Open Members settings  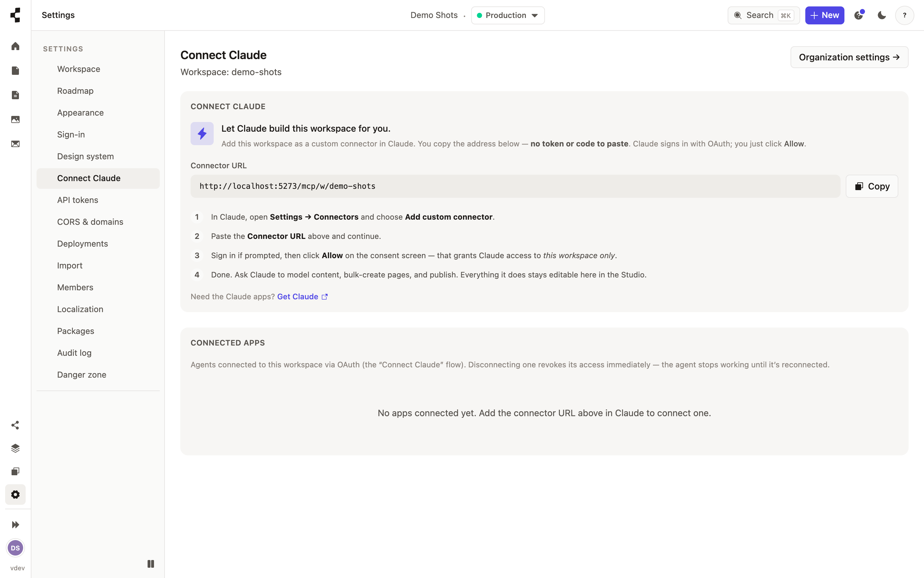[x=98, y=287]
